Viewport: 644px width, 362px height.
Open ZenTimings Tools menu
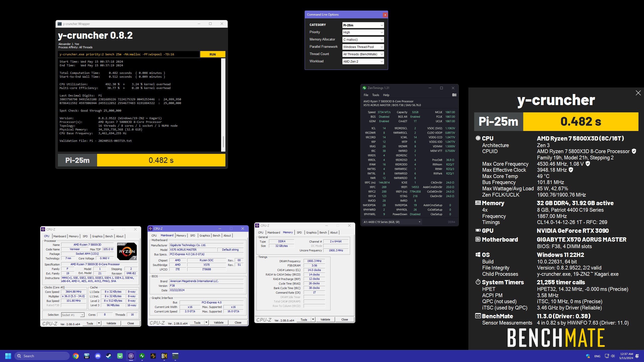pyautogui.click(x=375, y=95)
